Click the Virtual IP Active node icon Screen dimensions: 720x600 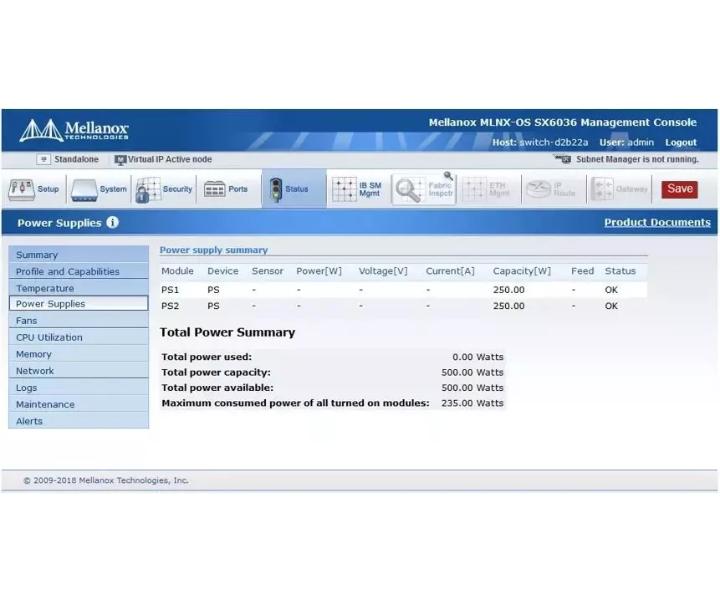[120, 160]
